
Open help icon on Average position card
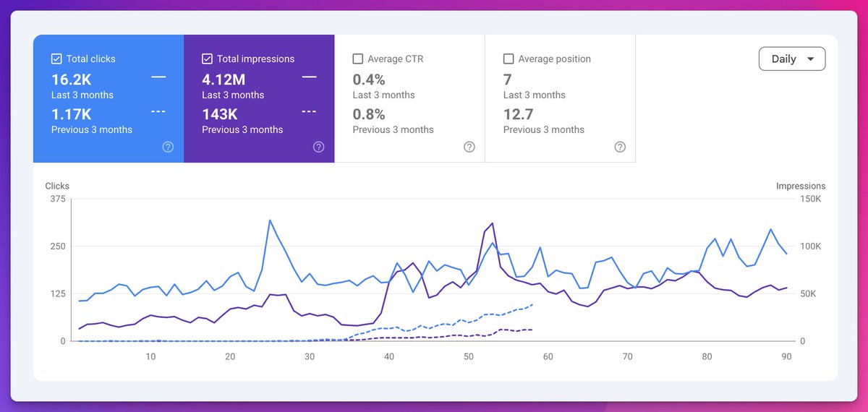pyautogui.click(x=620, y=147)
